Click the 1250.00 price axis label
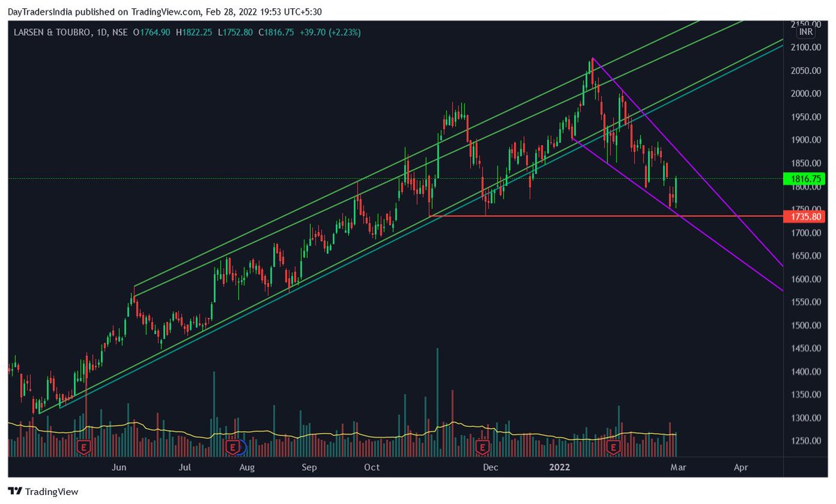 tap(807, 441)
